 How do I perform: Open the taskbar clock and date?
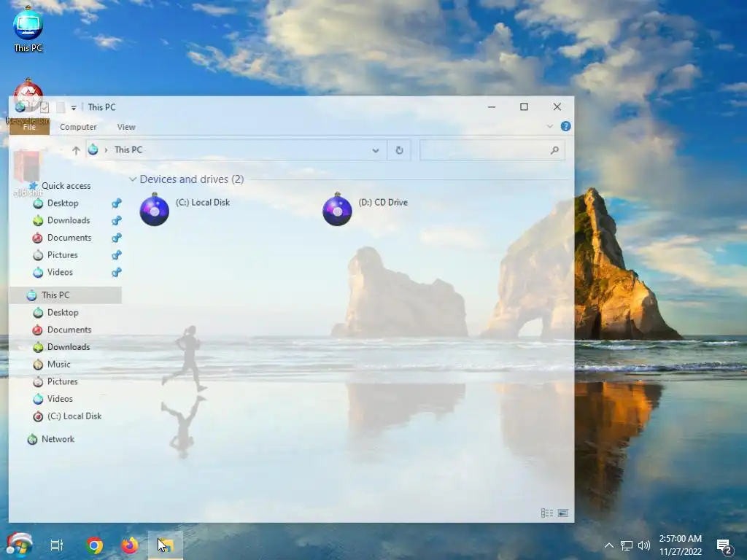(681, 545)
